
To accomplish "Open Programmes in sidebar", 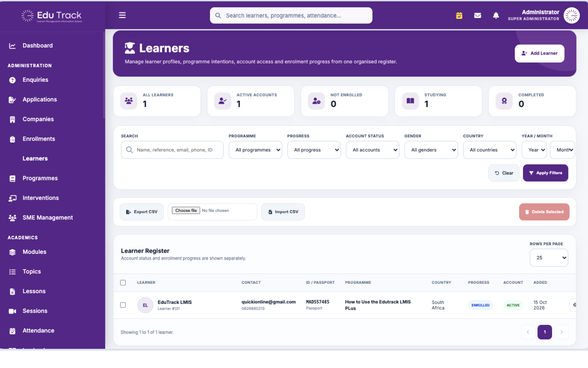I will (40, 178).
